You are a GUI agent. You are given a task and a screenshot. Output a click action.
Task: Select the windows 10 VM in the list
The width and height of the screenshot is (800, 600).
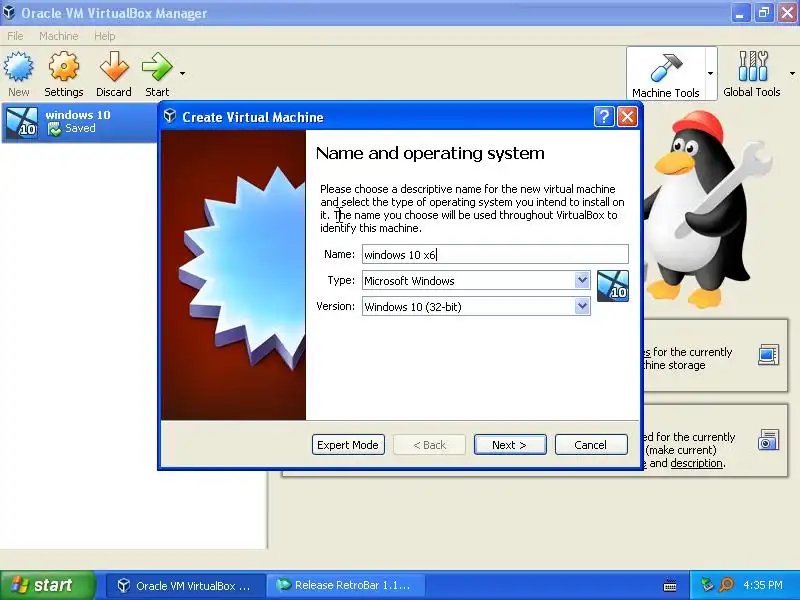tap(80, 122)
